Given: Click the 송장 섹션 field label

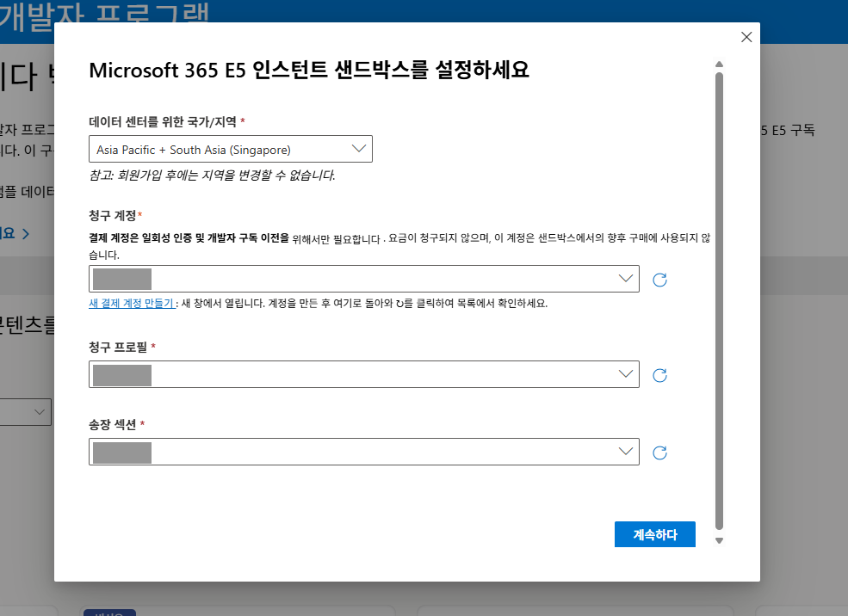Looking at the screenshot, I should click(113, 424).
